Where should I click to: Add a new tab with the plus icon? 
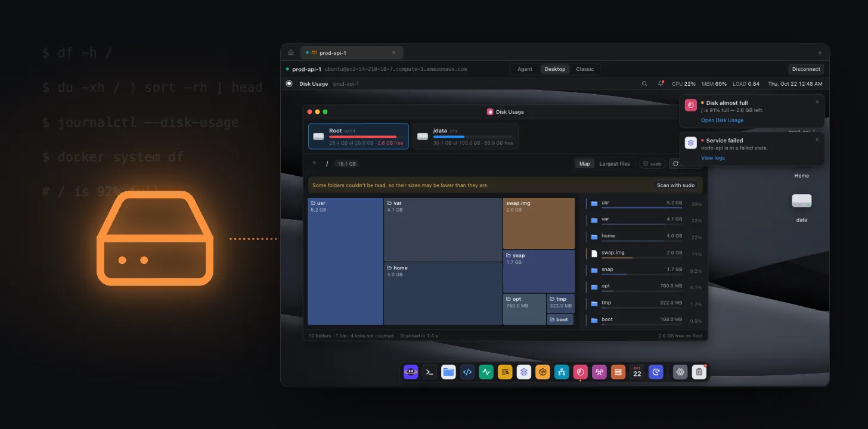pos(820,53)
